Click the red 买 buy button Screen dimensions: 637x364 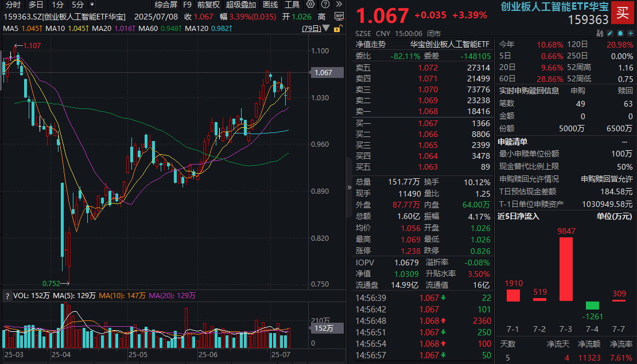[x=623, y=13]
